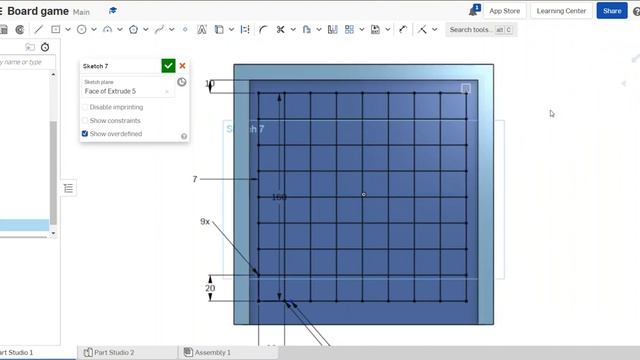Click the rollback stopwatch icon in feature panel
The height and width of the screenshot is (360, 640).
pyautogui.click(x=45, y=47)
